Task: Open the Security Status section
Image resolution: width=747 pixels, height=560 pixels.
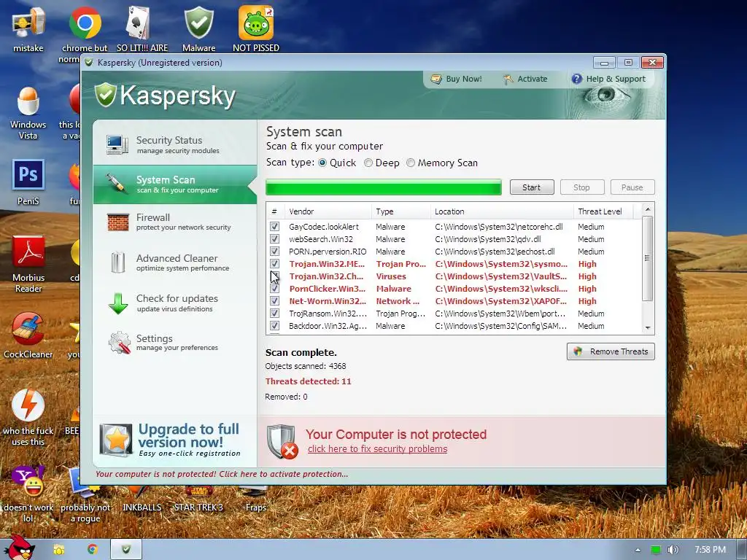Action: 175,144
